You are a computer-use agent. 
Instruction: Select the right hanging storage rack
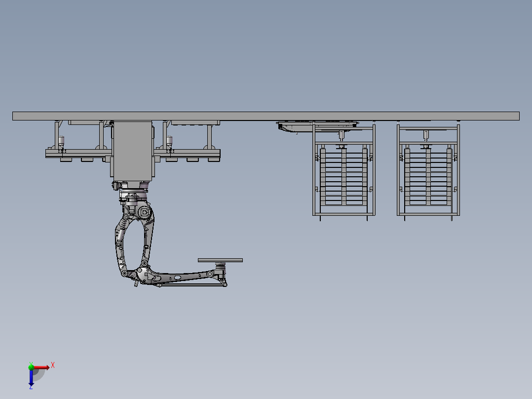click(x=428, y=170)
